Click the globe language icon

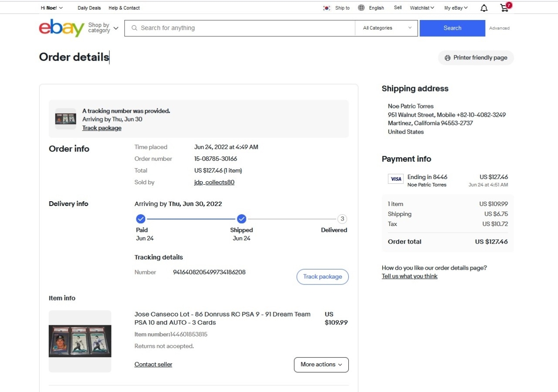pyautogui.click(x=361, y=8)
